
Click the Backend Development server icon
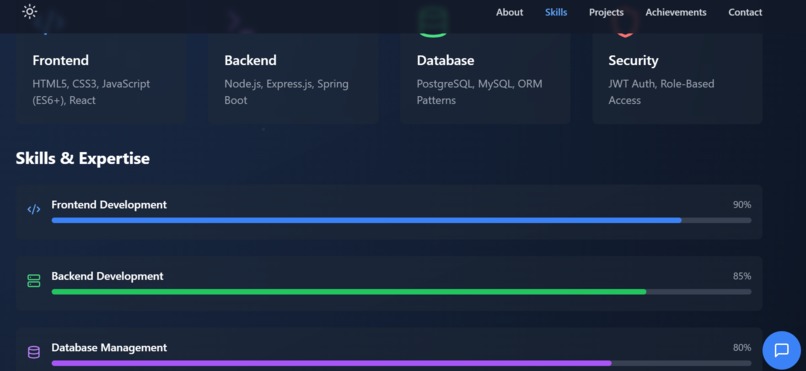point(33,281)
